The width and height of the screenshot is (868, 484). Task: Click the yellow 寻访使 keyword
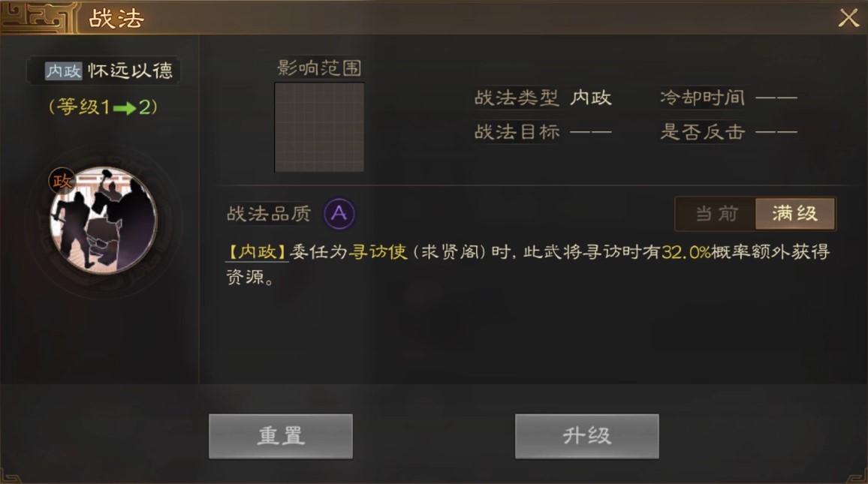pyautogui.click(x=378, y=252)
